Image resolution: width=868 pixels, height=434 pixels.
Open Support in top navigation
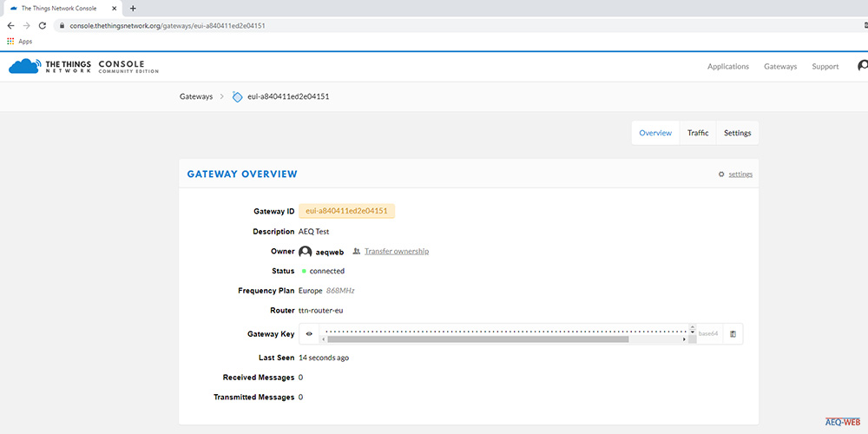[825, 67]
